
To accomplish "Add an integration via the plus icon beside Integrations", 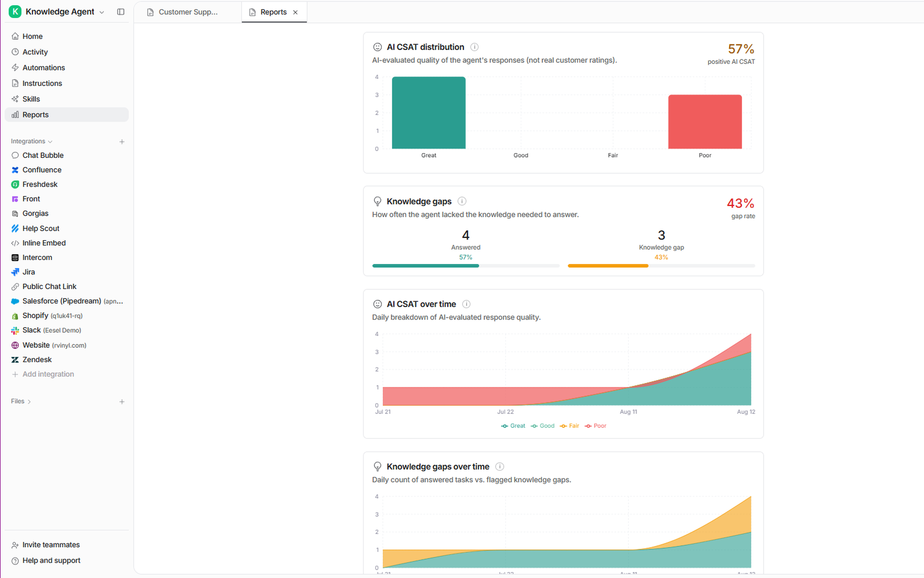I will [122, 142].
